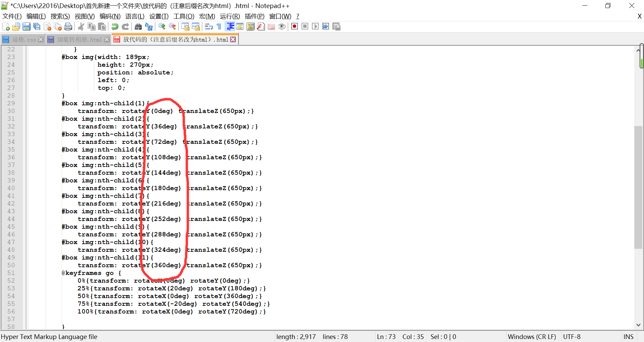The image size is (644, 342).
Task: Open the 插件(P) menu
Action: click(255, 16)
